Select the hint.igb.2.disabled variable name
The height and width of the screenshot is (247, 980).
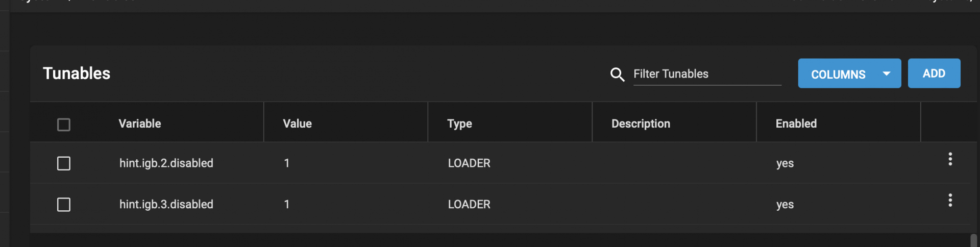click(x=166, y=163)
